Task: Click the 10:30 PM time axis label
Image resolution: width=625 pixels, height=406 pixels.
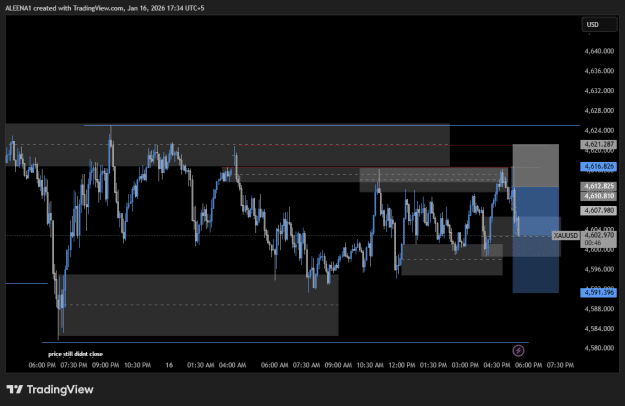Action: (x=138, y=365)
